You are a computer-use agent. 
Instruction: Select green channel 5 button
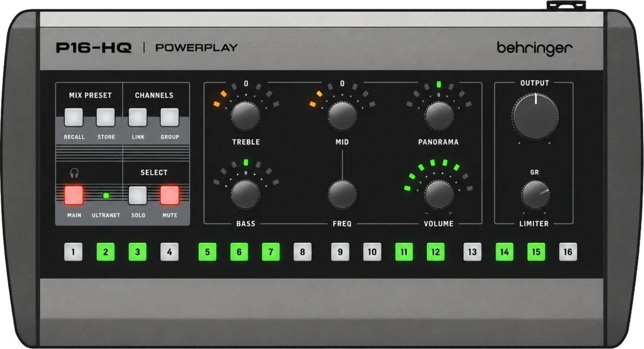(x=207, y=252)
